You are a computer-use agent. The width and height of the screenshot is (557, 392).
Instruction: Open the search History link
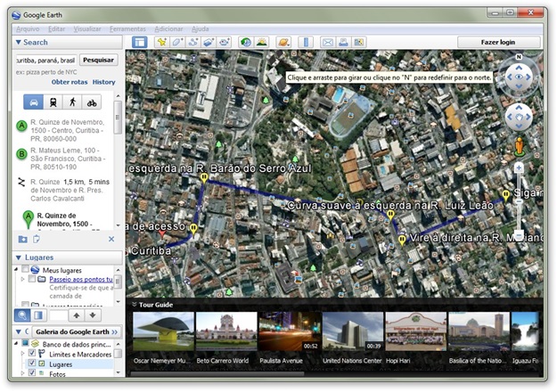(104, 82)
